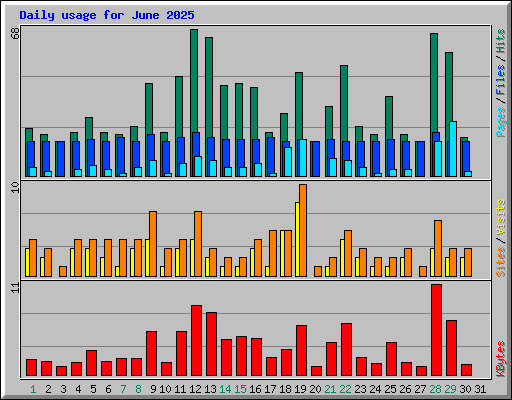Click day 28 on the bottom axis
This screenshot has height=400, width=512.
pos(435,389)
